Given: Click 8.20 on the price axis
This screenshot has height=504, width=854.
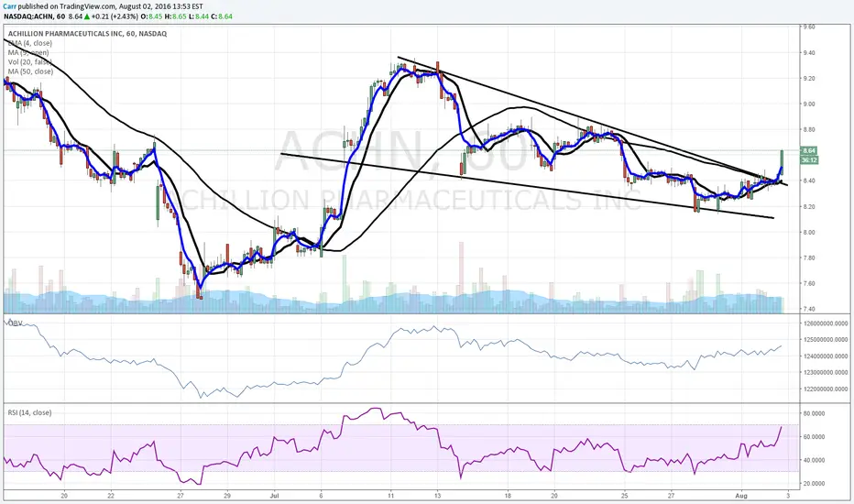Looking at the screenshot, I should click(x=808, y=206).
